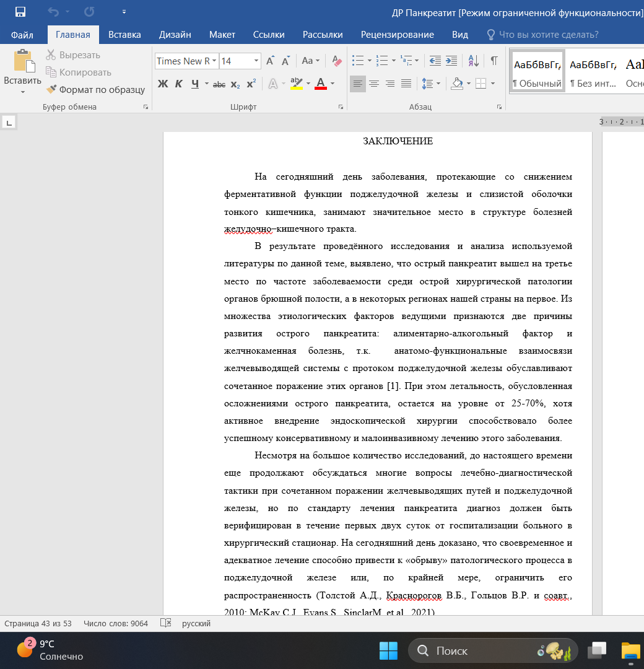The image size is (644, 669).
Task: Open the Рецензирование tab
Action: coord(397,35)
